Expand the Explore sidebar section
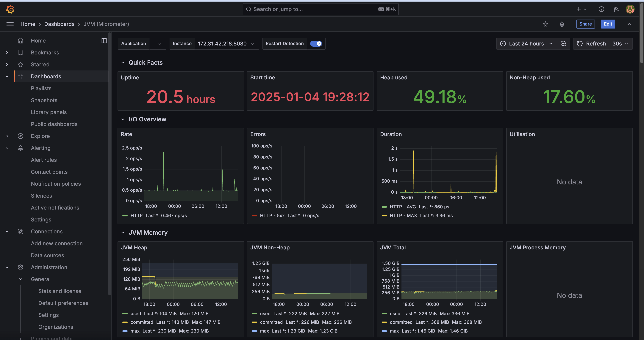The width and height of the screenshot is (644, 340). click(7, 136)
